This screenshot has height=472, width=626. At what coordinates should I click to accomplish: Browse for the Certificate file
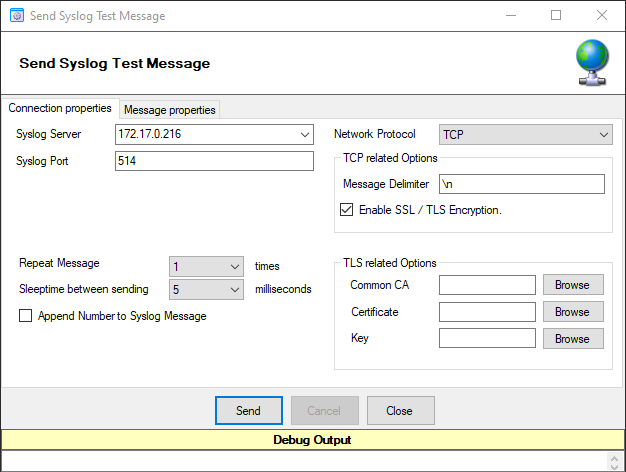(572, 312)
